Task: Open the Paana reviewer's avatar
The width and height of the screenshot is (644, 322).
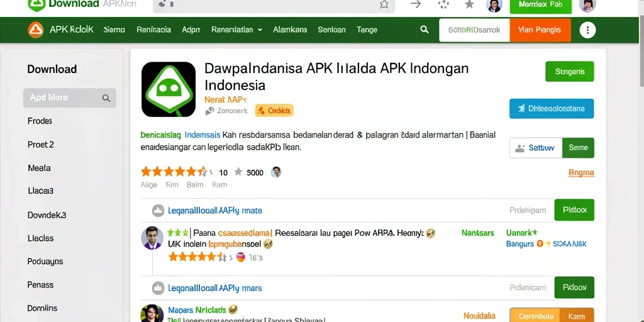Action: 152,237
